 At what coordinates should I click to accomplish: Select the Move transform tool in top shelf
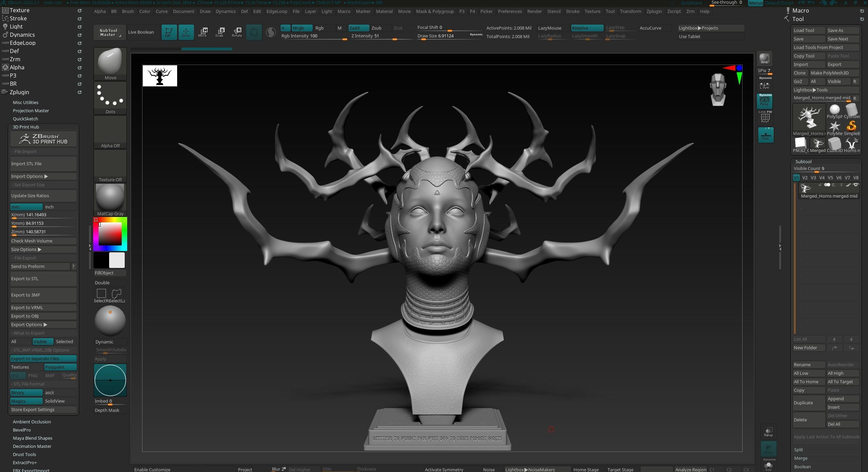click(x=203, y=32)
